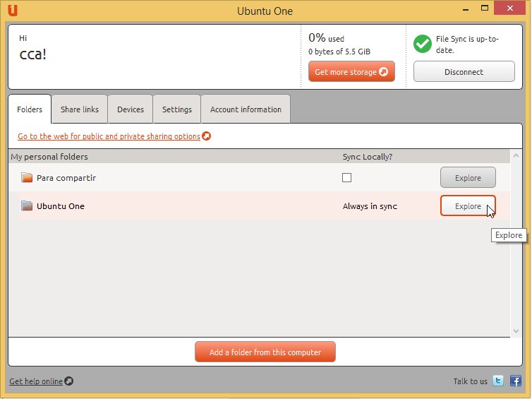This screenshot has width=532, height=399.
Task: Switch to the Settings tab
Action: [x=177, y=109]
